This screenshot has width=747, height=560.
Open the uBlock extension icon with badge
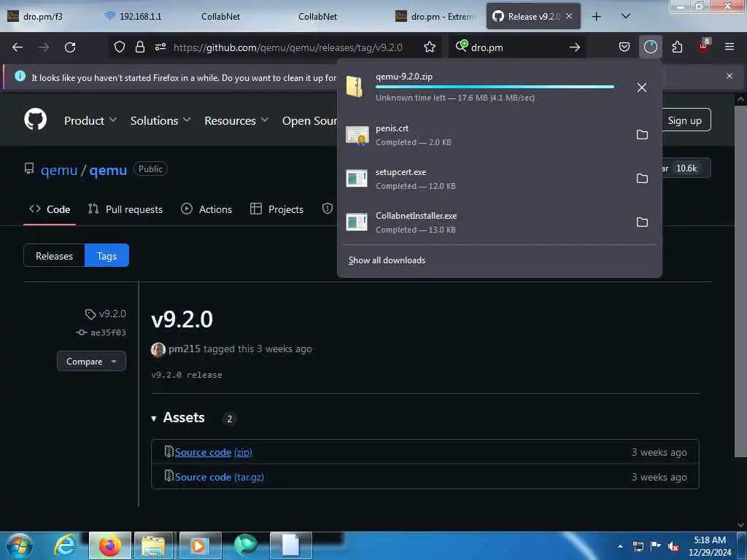(704, 46)
